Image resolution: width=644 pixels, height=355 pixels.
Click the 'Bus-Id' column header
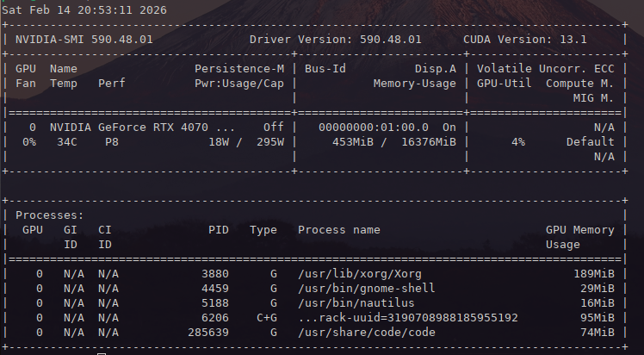(325, 69)
